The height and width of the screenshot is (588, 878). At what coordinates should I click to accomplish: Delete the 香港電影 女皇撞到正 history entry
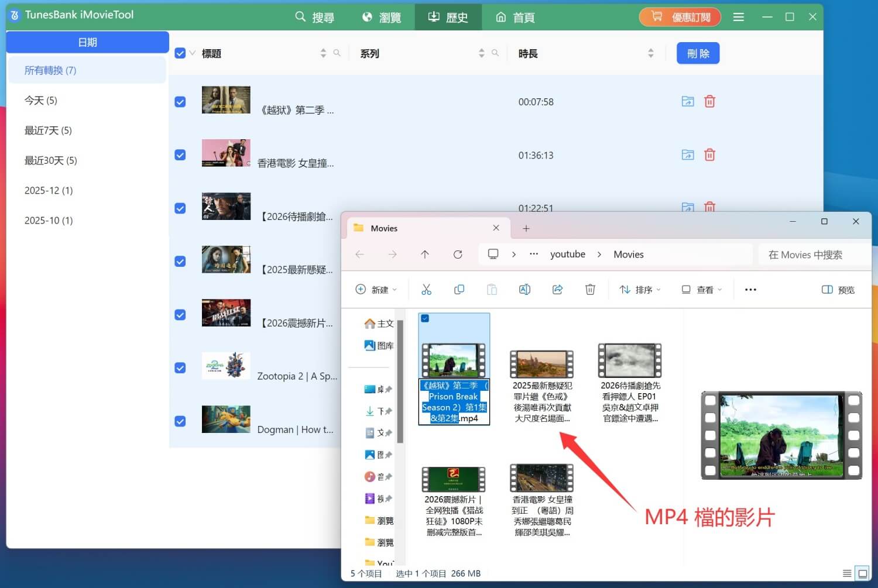(x=709, y=154)
